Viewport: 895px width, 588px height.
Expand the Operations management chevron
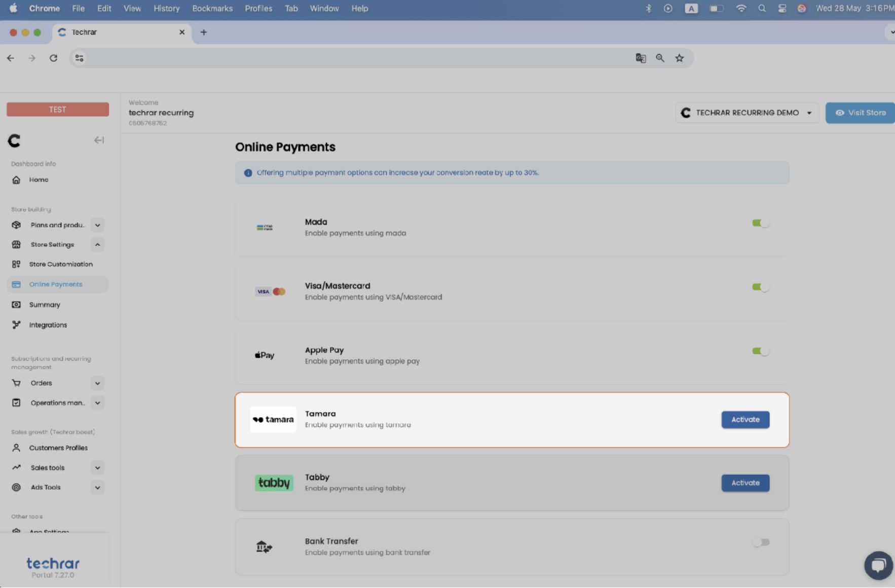tap(98, 403)
